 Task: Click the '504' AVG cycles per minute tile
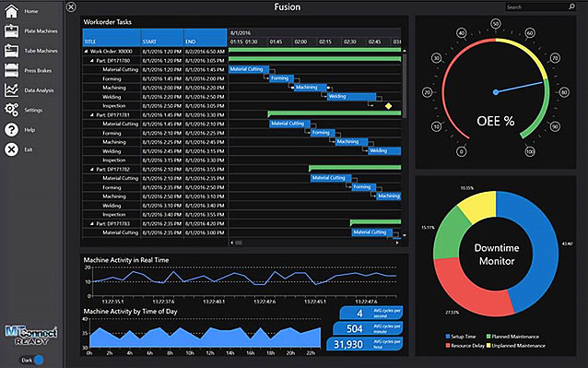click(368, 328)
